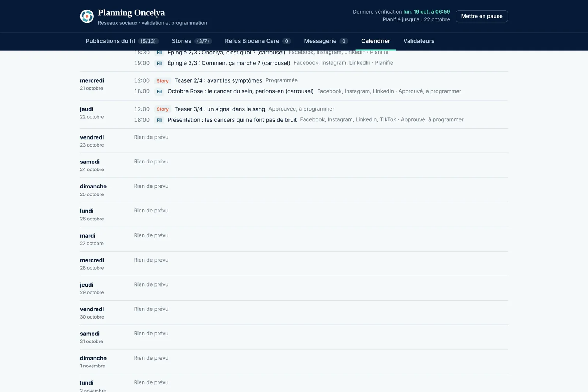Open 'Présentation : les cancers qui ne font pas de bruit'

click(232, 120)
